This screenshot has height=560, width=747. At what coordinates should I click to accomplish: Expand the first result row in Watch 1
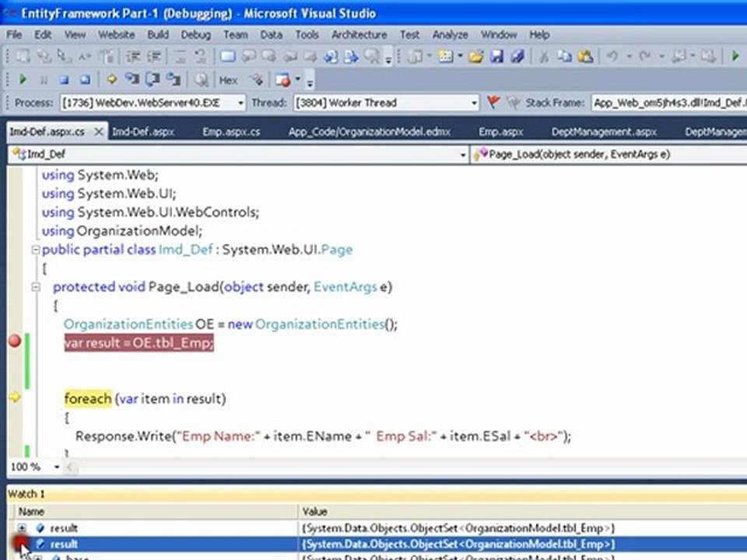click(22, 528)
